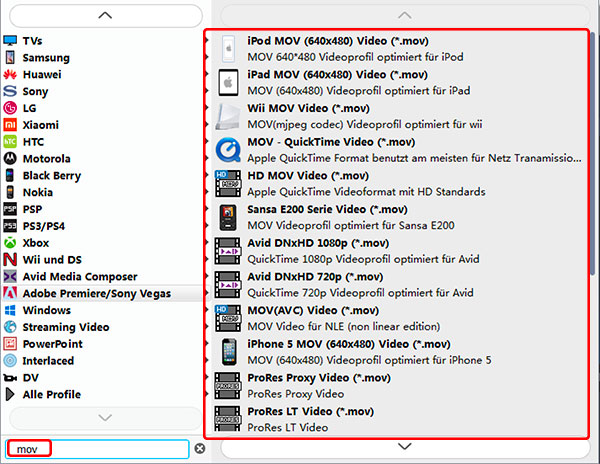
Task: Click the ProRes LT film icon
Action: pos(228,419)
